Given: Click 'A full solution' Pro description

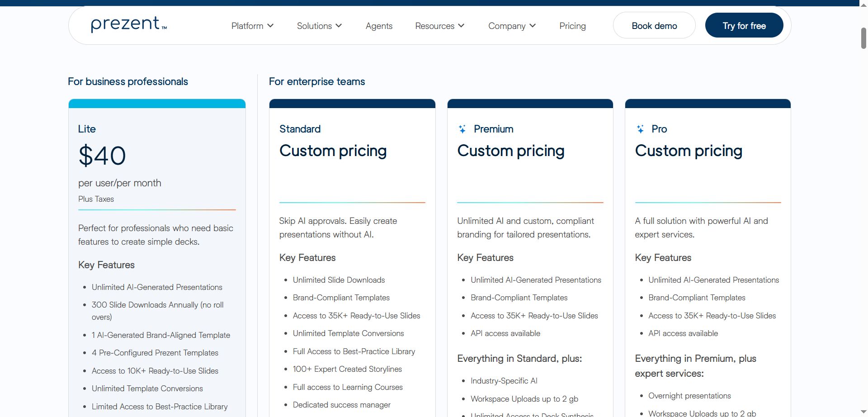Looking at the screenshot, I should 701,227.
